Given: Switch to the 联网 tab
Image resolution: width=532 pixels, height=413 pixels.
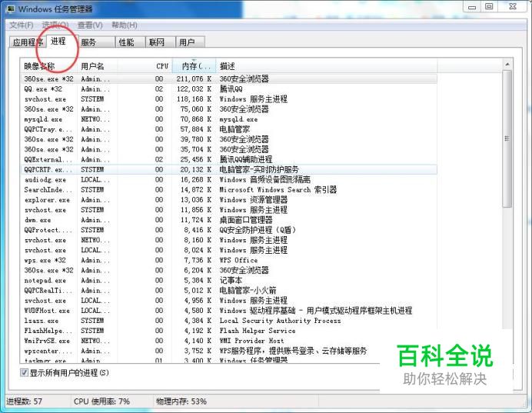Looking at the screenshot, I should click(x=160, y=42).
